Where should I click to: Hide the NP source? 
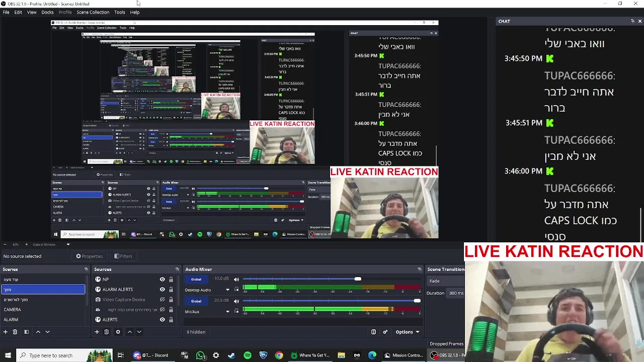tap(162, 280)
